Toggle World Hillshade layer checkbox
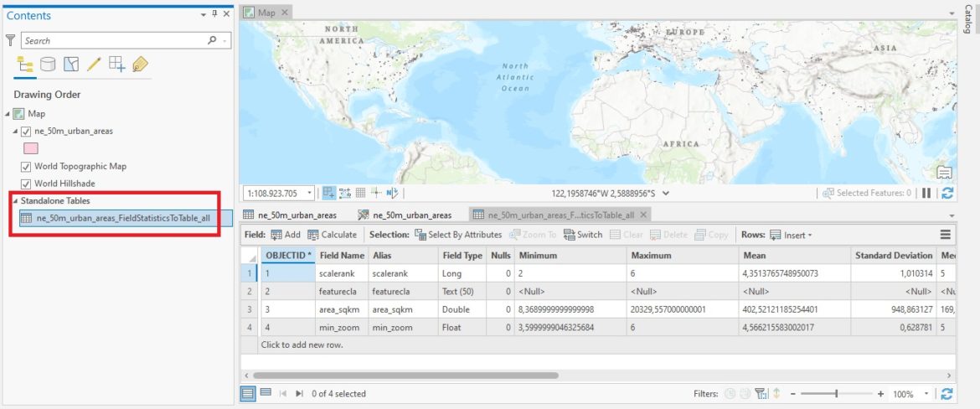Image resolution: width=980 pixels, height=409 pixels. (x=26, y=184)
